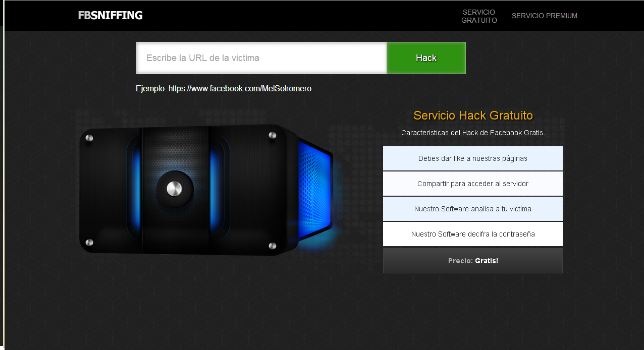The image size is (644, 350).
Task: Open the Servicio Gratuito menu item
Action: tap(479, 16)
